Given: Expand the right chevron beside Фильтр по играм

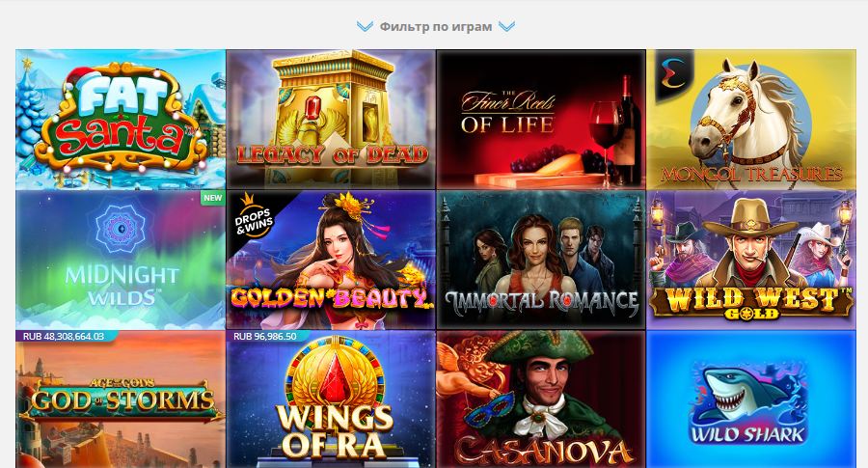Looking at the screenshot, I should tap(506, 27).
